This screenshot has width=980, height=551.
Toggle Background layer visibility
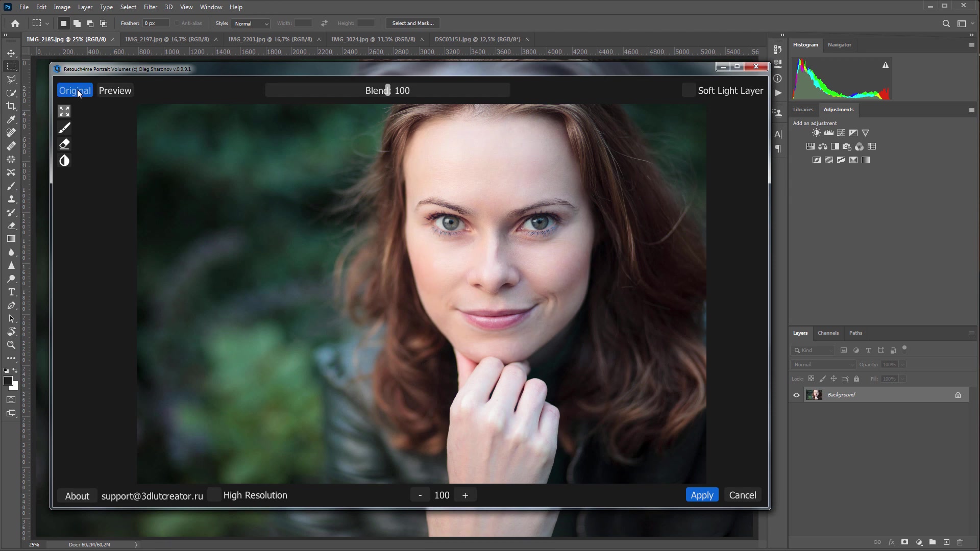click(x=797, y=395)
